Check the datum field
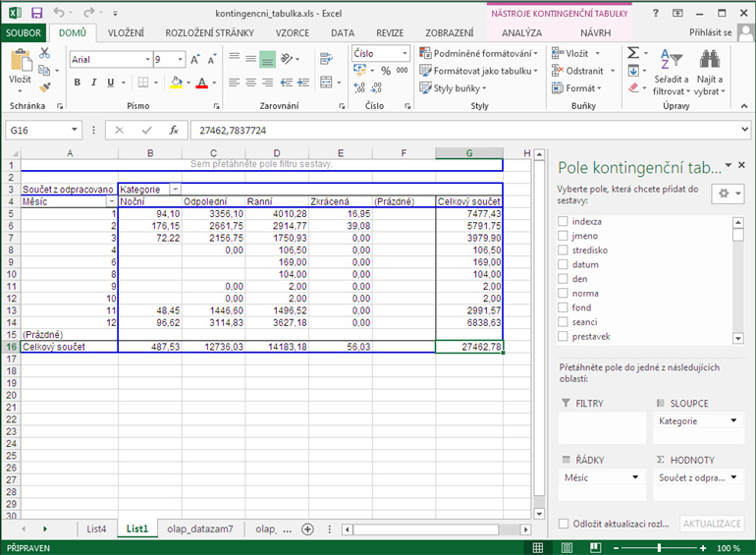 tap(563, 264)
